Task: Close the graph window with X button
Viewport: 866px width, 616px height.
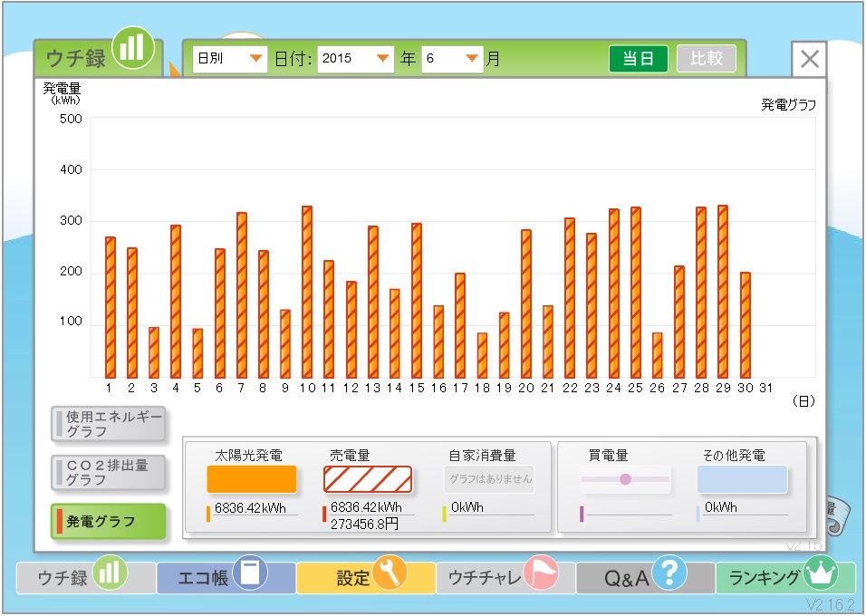Action: coord(809,59)
